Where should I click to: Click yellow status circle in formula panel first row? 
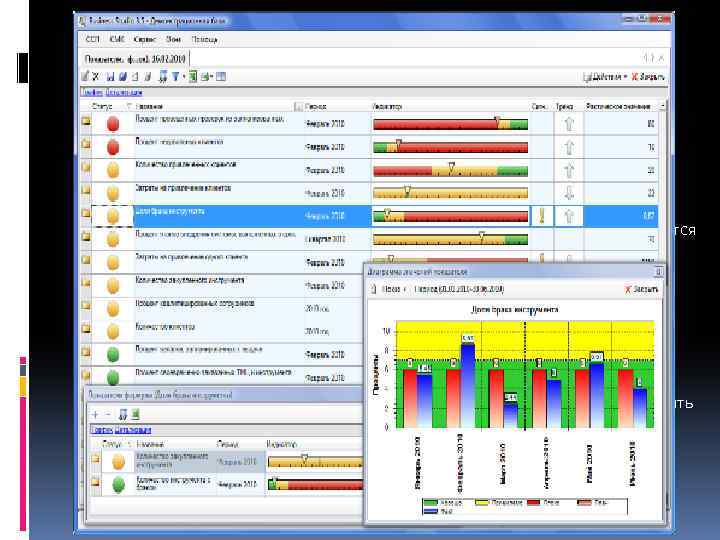118,462
